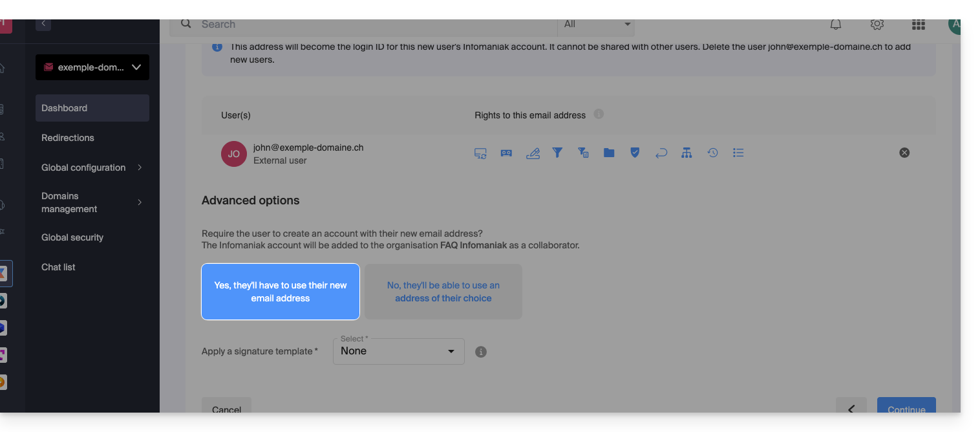Image resolution: width=980 pixels, height=432 pixels.
Task: Open the signature template dropdown
Action: click(x=398, y=351)
